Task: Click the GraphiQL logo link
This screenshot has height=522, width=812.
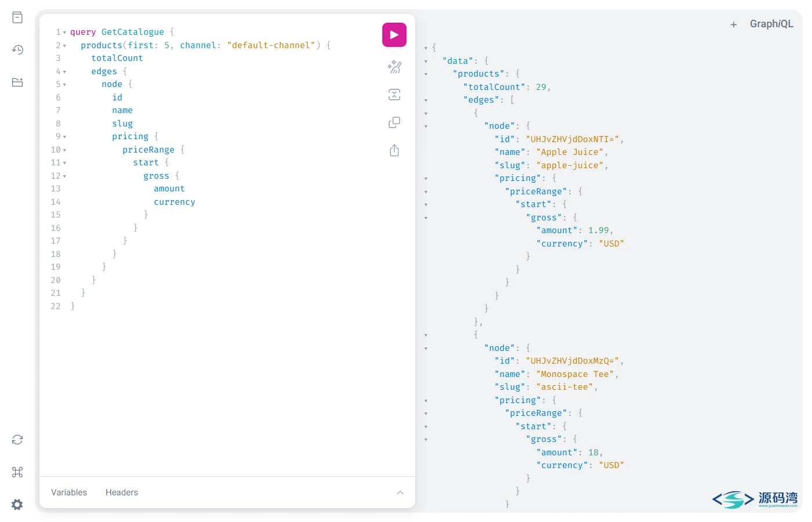Action: click(x=771, y=24)
